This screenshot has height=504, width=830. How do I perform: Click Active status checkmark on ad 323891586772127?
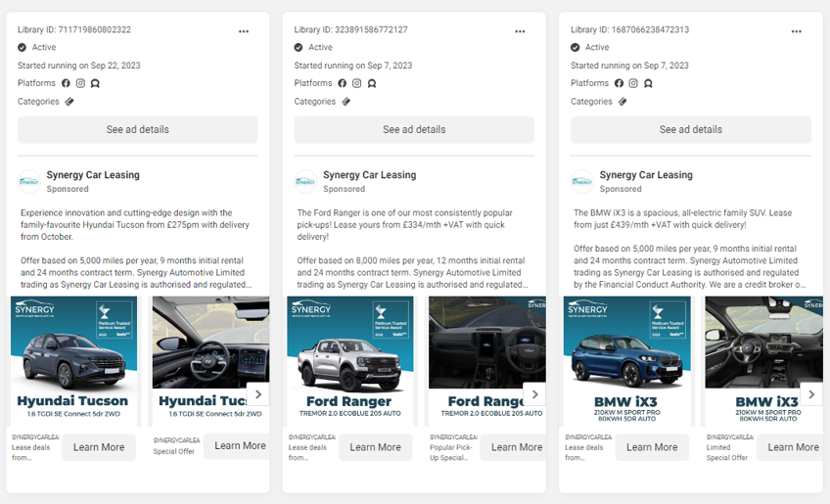299,47
